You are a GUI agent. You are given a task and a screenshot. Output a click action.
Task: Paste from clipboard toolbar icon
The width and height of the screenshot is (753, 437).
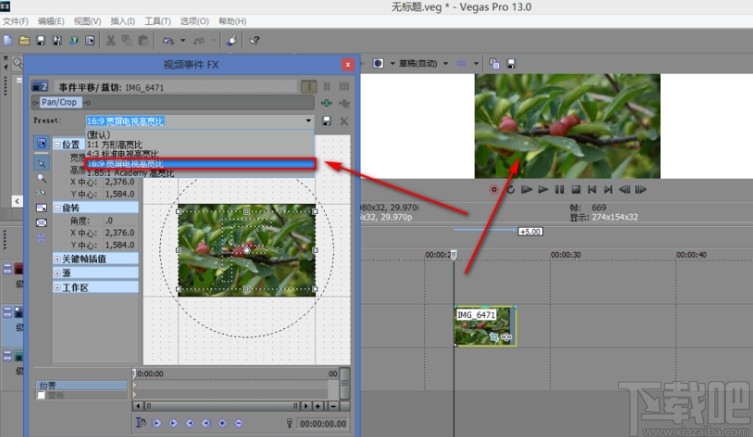pyautogui.click(x=143, y=40)
